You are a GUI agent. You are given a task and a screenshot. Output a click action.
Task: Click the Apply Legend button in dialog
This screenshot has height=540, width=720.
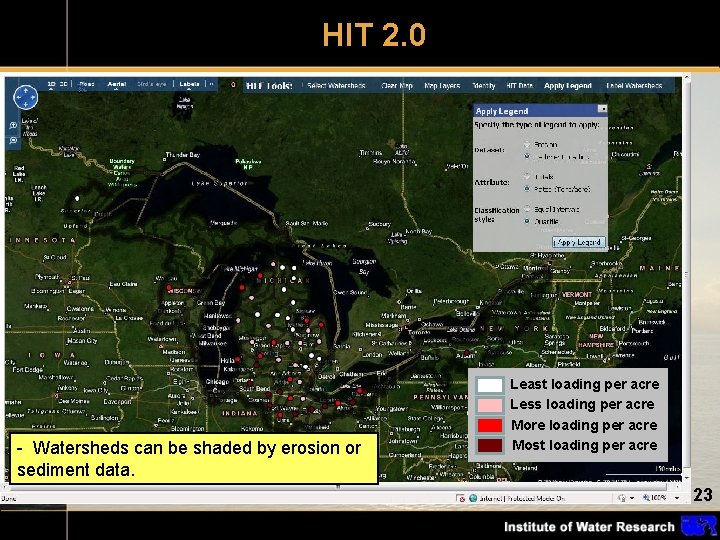point(579,242)
